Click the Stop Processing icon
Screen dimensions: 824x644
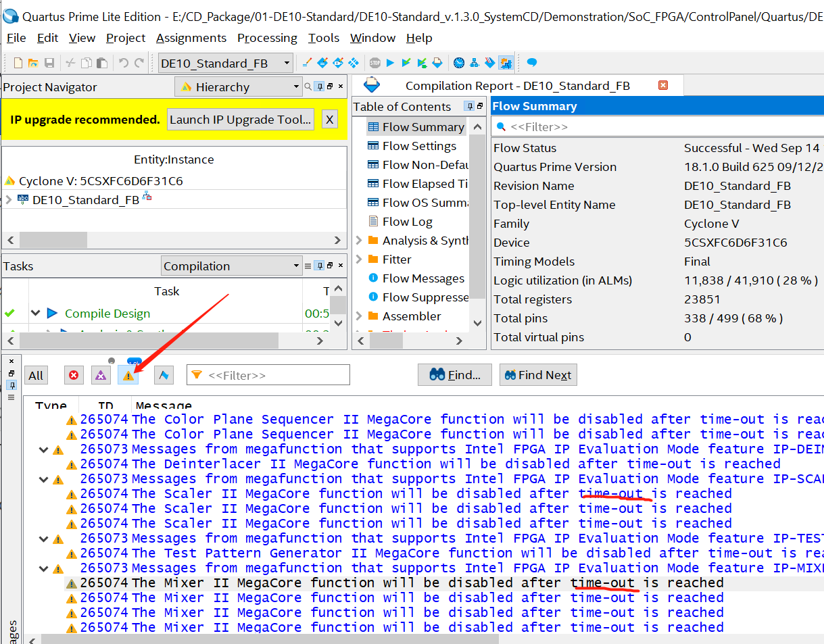[x=375, y=63]
